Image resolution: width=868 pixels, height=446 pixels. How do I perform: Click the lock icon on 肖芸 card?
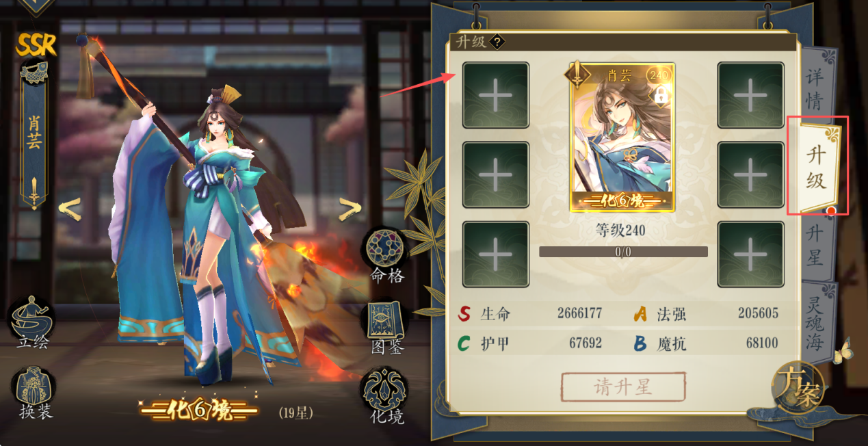click(x=661, y=96)
